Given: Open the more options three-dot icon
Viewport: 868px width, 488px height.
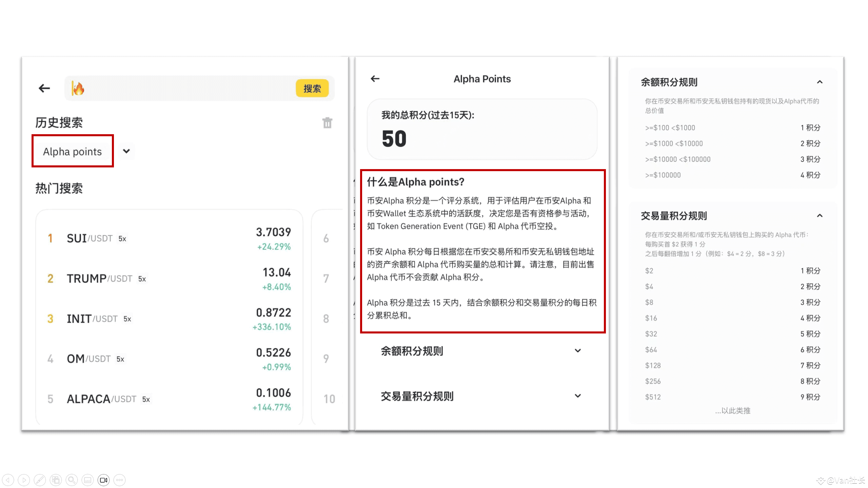Looking at the screenshot, I should click(x=119, y=480).
